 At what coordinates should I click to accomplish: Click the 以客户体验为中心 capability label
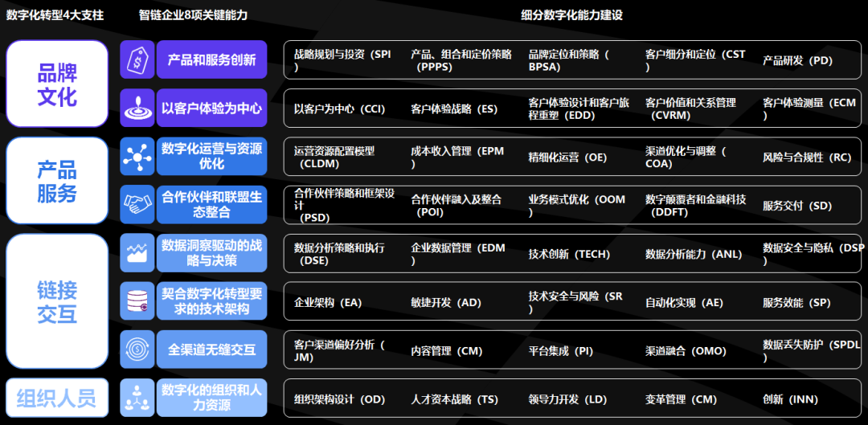211,108
